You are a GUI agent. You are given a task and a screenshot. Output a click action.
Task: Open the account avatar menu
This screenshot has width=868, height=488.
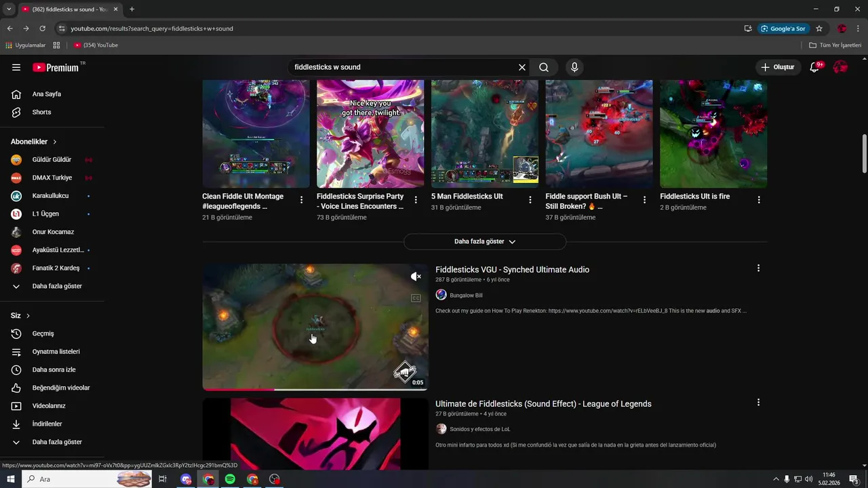point(840,67)
